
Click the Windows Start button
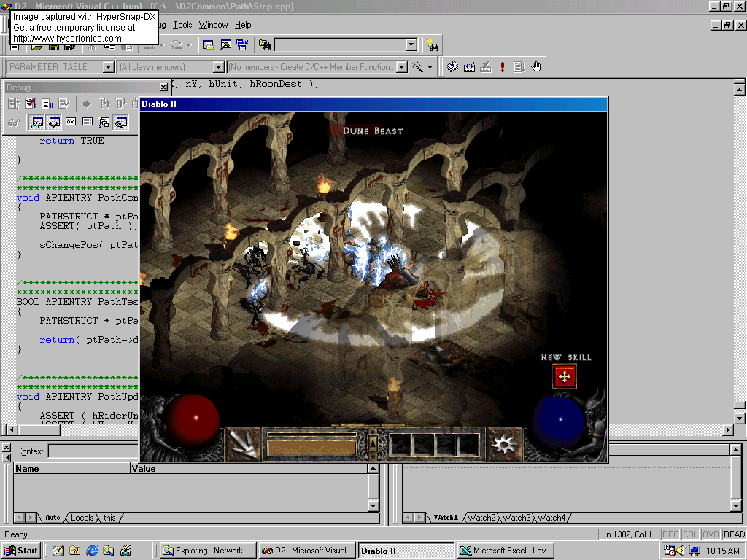click(20, 551)
